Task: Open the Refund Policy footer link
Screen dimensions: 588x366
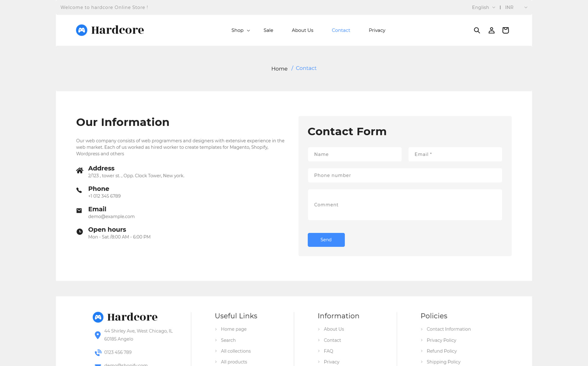Action: coord(441,351)
